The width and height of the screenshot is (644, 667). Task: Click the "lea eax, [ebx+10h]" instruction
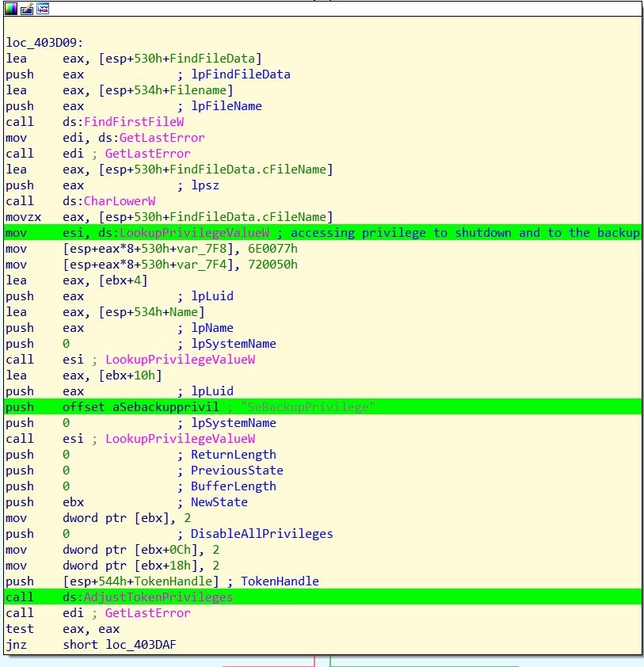tap(84, 375)
